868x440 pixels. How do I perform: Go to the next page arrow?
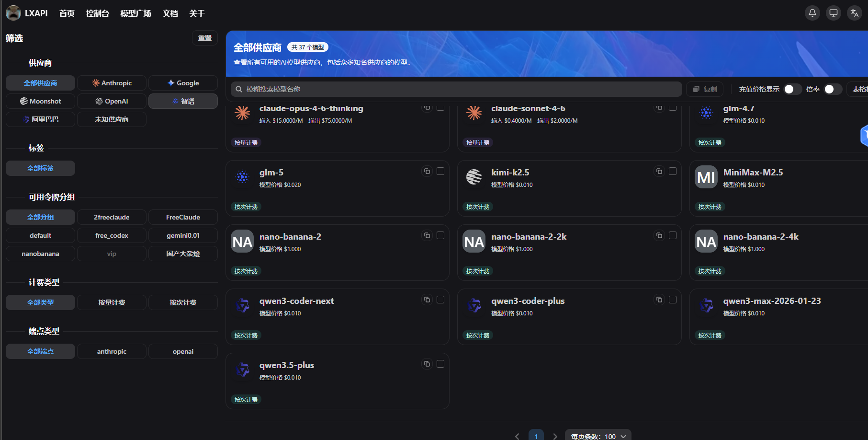[555, 436]
